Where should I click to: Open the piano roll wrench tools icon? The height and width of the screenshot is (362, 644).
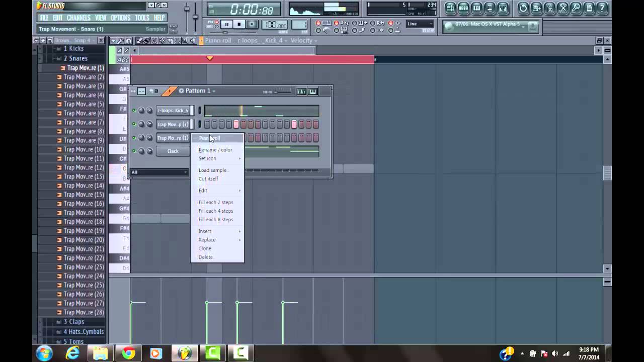121,41
